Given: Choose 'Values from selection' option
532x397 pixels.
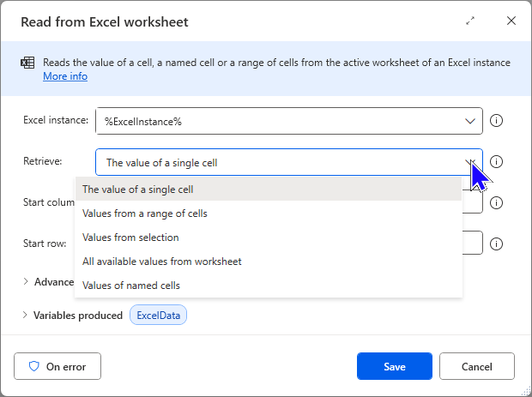Looking at the screenshot, I should pyautogui.click(x=269, y=238).
